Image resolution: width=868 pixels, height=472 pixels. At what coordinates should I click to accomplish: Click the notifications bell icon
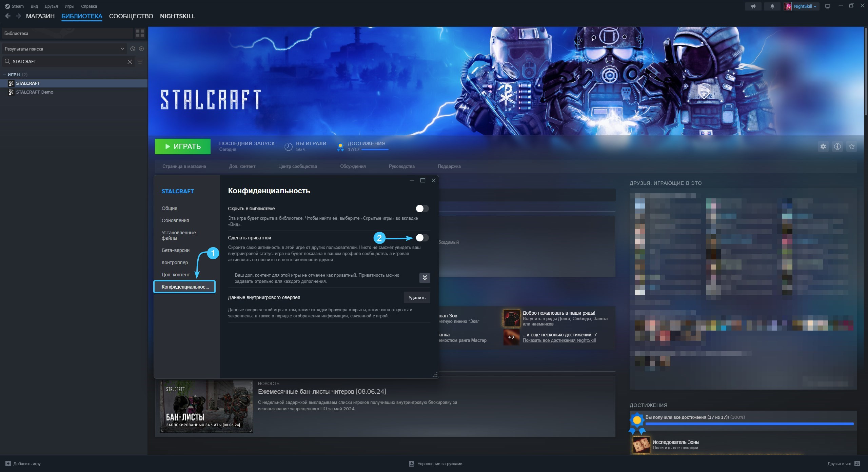click(772, 6)
